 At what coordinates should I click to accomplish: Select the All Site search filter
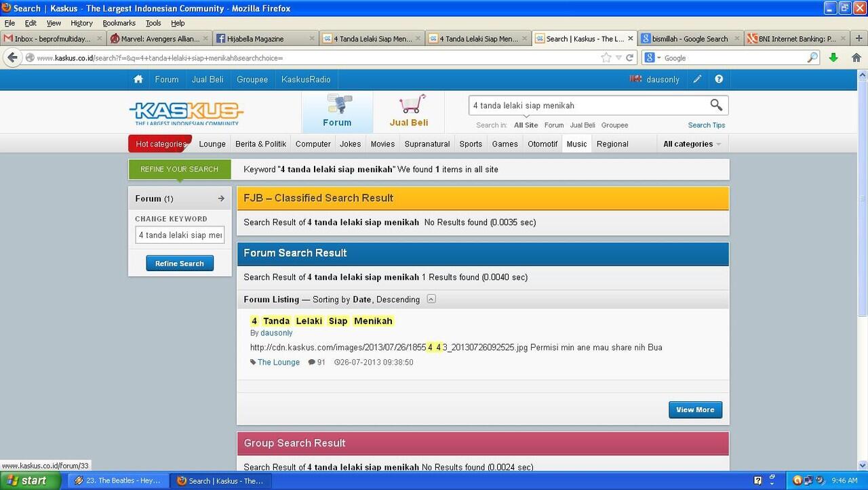pos(526,125)
